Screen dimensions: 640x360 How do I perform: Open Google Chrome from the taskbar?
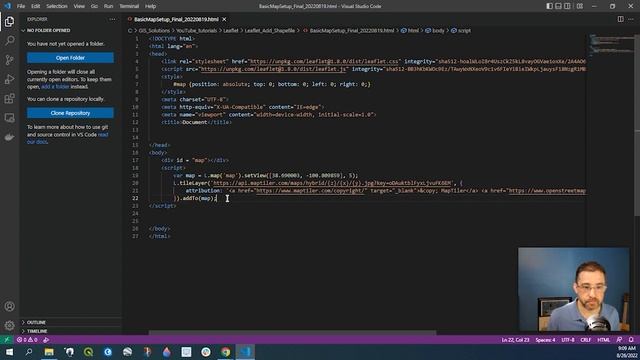click(226, 352)
